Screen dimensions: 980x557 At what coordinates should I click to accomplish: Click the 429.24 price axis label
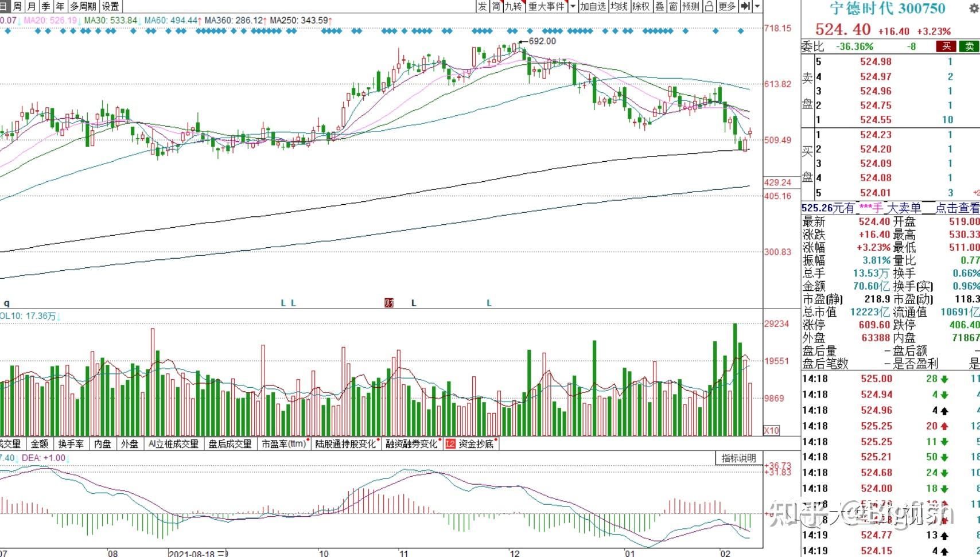point(777,182)
